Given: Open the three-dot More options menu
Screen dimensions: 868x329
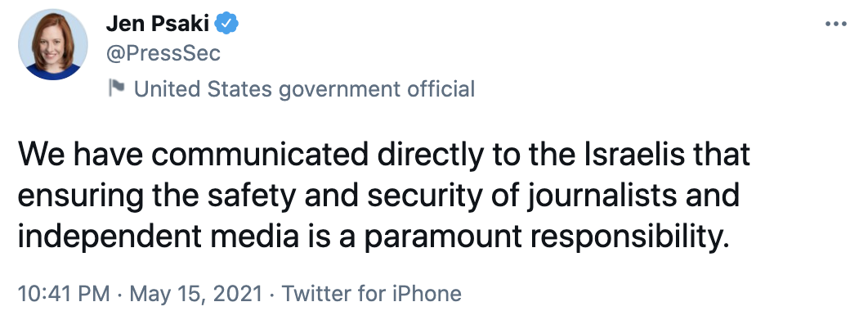Looking at the screenshot, I should coord(835,24).
